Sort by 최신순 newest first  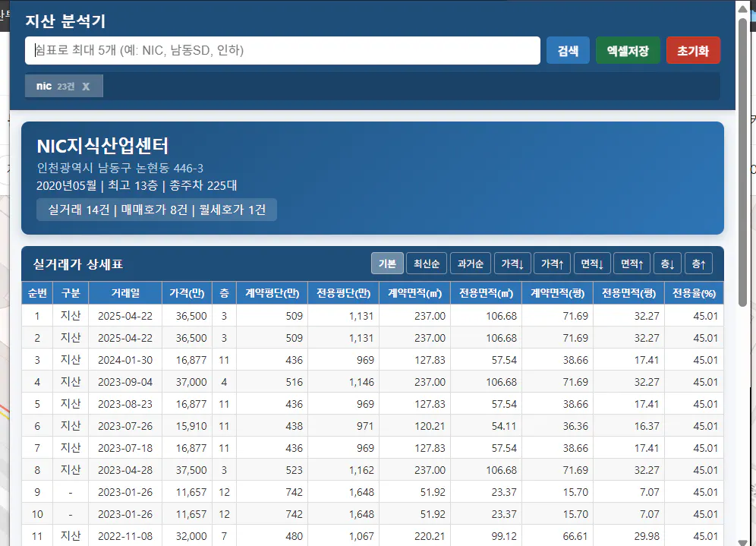tap(427, 264)
